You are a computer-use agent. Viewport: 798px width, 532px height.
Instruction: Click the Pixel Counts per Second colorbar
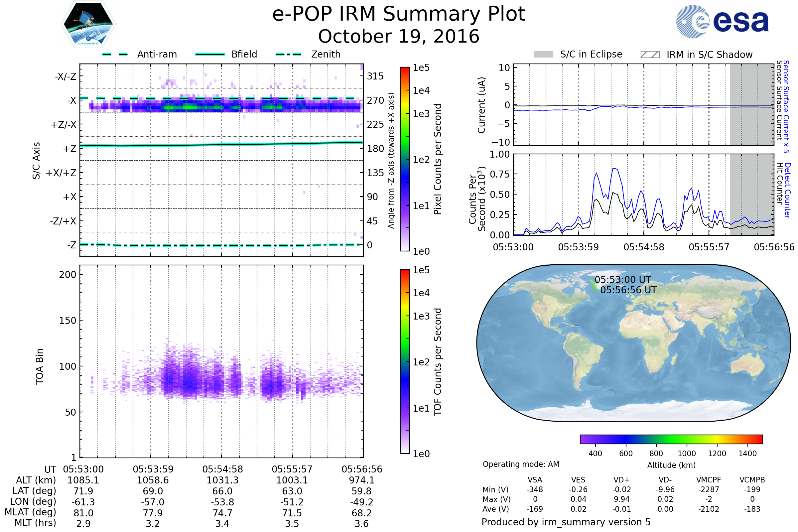[x=405, y=159]
